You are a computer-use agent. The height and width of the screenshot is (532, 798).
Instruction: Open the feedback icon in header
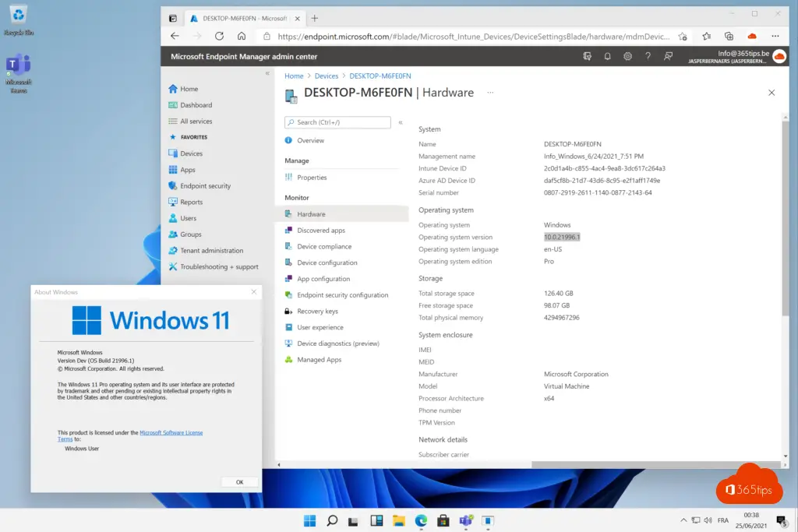tap(668, 56)
